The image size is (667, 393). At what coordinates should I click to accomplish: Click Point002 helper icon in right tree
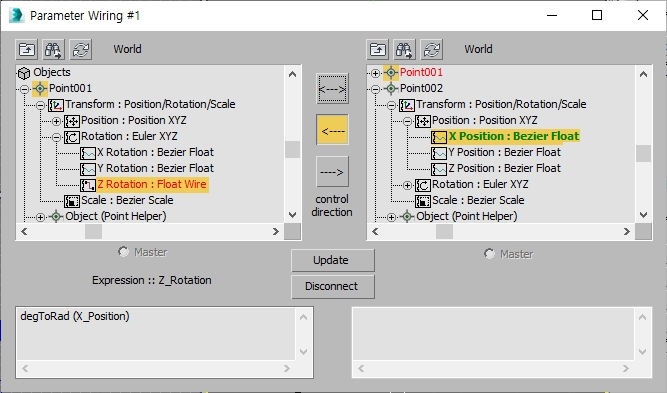coord(391,88)
